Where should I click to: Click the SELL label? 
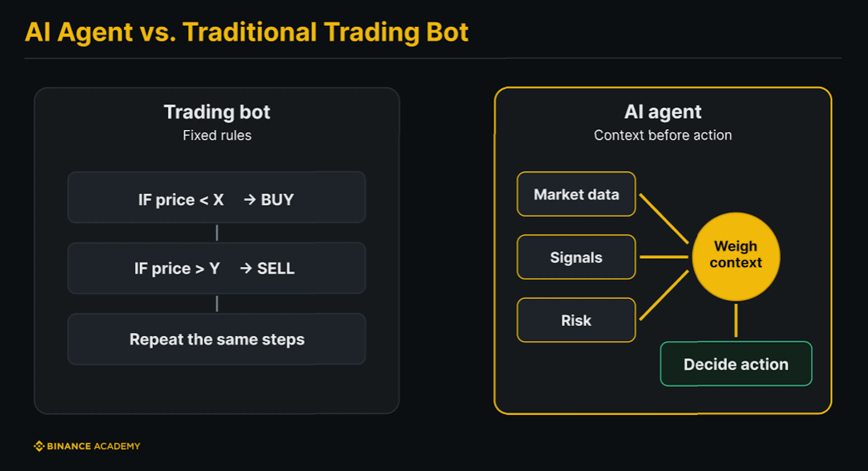point(276,268)
